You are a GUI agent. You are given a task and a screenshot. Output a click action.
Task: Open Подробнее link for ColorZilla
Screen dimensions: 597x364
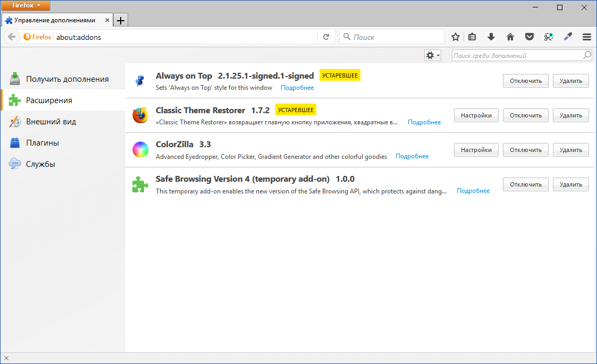(412, 156)
